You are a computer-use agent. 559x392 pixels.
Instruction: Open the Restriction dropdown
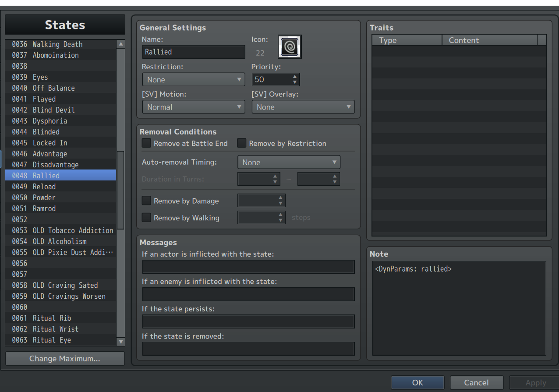tap(193, 80)
